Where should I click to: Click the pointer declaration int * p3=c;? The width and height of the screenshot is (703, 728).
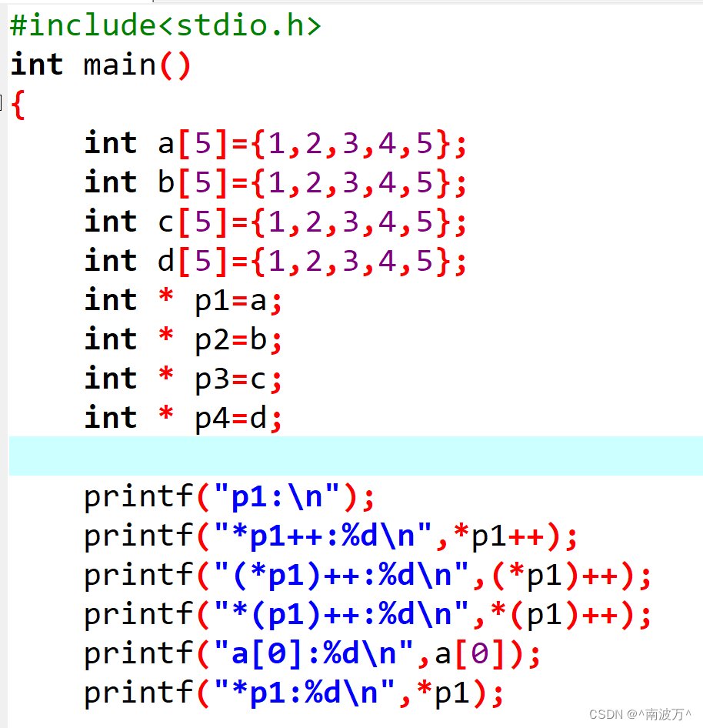coord(183,379)
